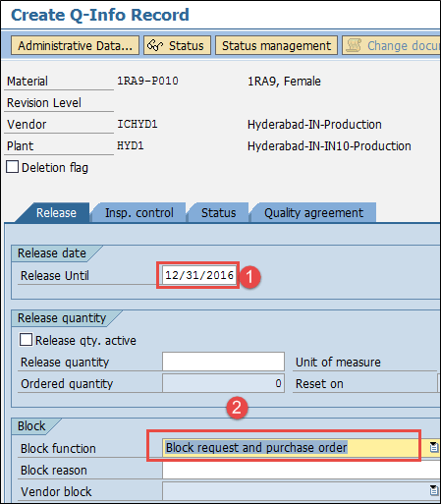Open Vendor block dropdown list icon

click(434, 490)
